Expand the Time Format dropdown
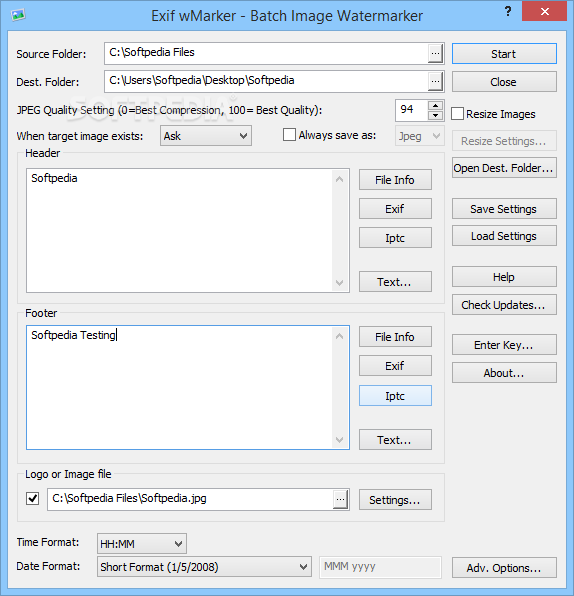 [142, 544]
